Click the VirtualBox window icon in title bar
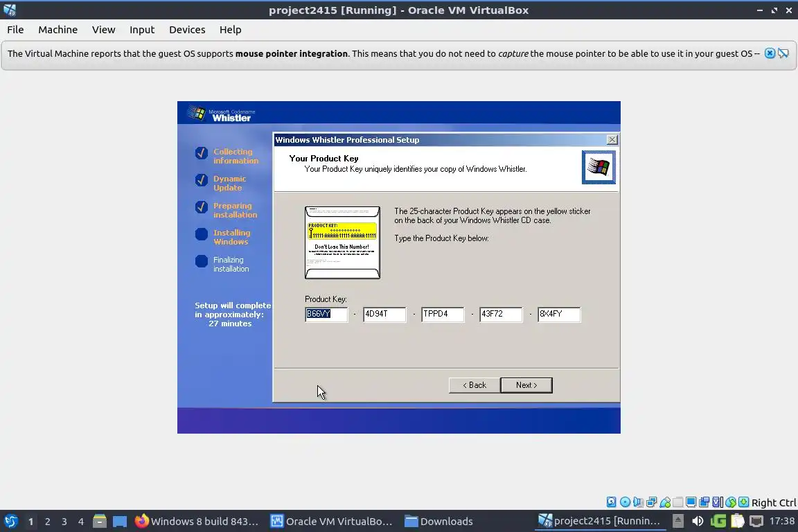The height and width of the screenshot is (532, 798). (x=10, y=10)
